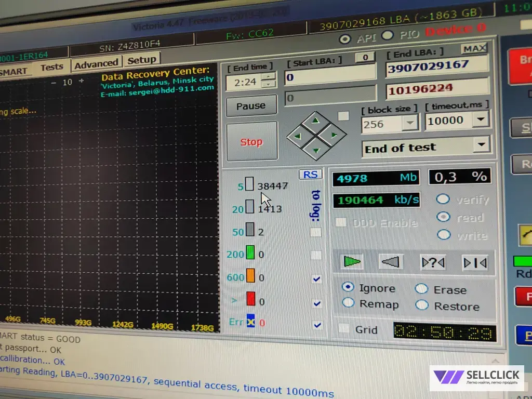Screen dimensions: 532x399
Task: Select the verify mode radio button
Action: 443,199
